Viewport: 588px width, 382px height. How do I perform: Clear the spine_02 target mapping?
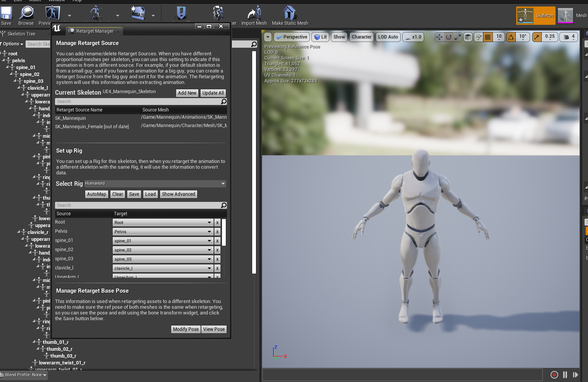[217, 250]
